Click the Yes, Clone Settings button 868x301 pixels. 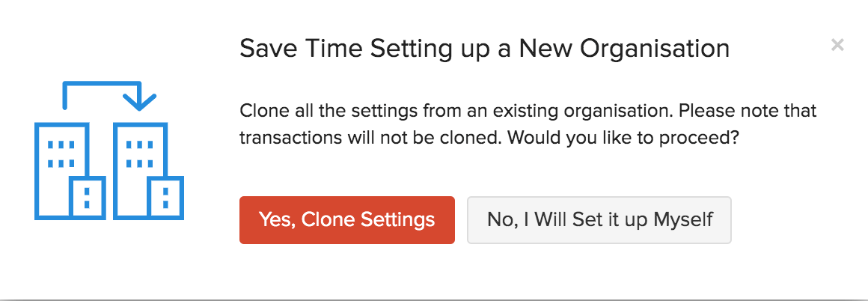click(346, 220)
